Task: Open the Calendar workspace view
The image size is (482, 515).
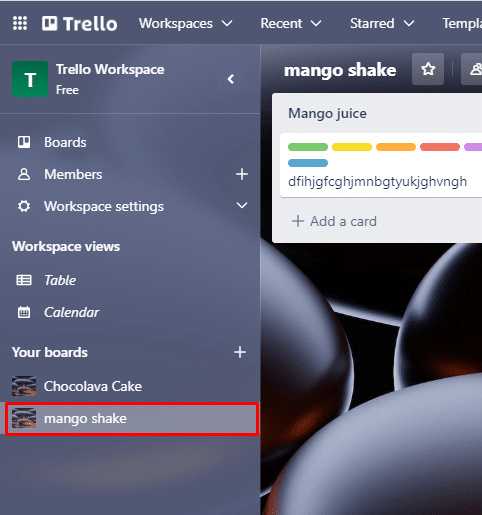Action: click(x=130, y=312)
